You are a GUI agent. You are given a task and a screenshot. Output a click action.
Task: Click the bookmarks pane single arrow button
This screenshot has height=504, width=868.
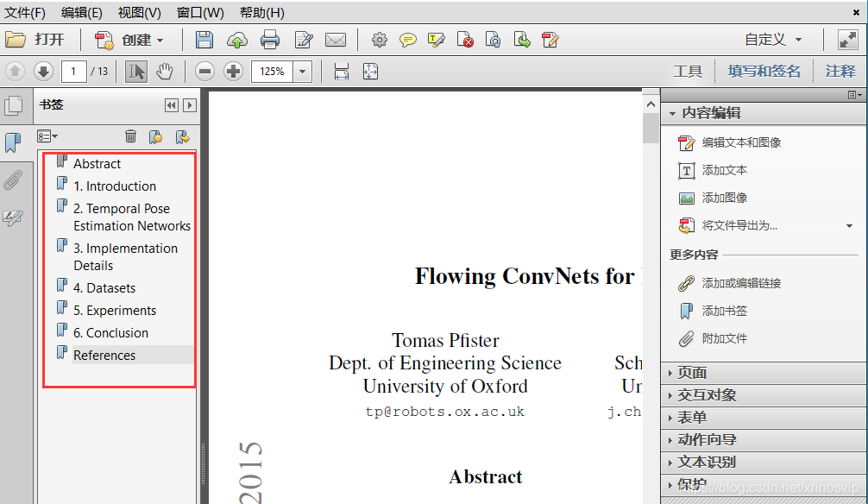pyautogui.click(x=190, y=105)
